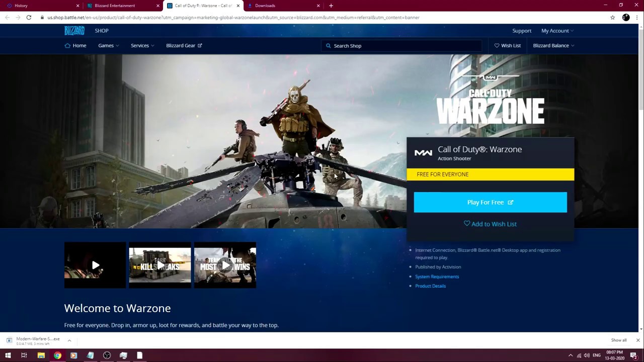Close the History tab
Screen dimensions: 644x362
tap(77, 6)
